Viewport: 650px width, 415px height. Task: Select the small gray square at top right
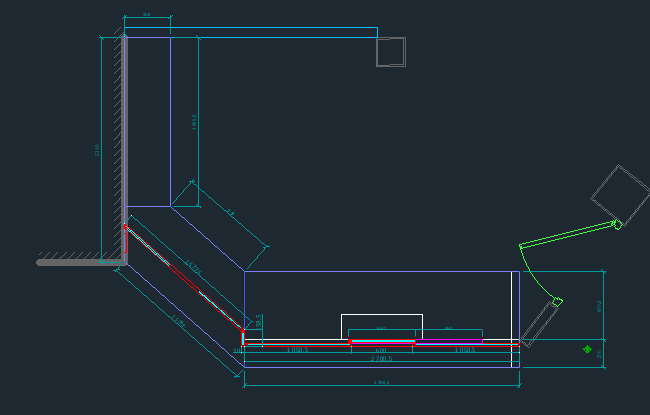[391, 51]
